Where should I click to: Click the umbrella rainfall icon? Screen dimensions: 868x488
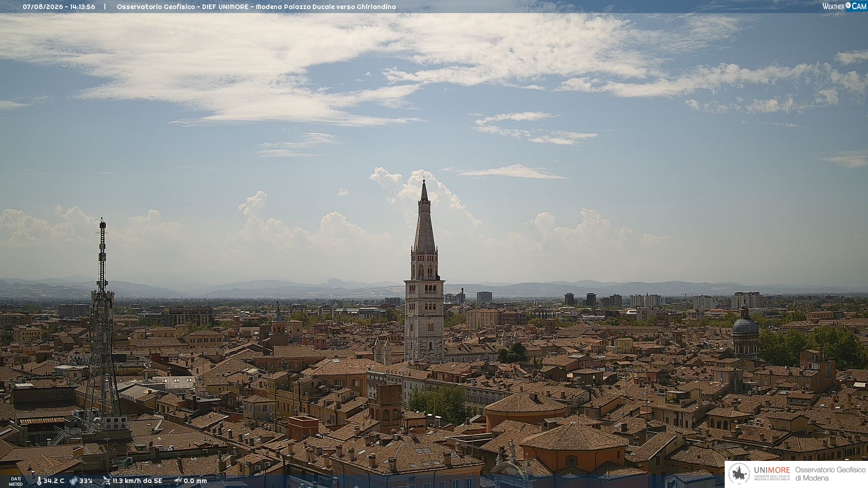tap(178, 481)
